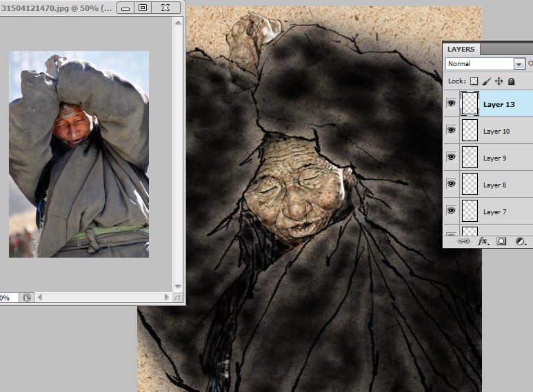
Task: Switch to the LAYERS tab
Action: (x=461, y=49)
